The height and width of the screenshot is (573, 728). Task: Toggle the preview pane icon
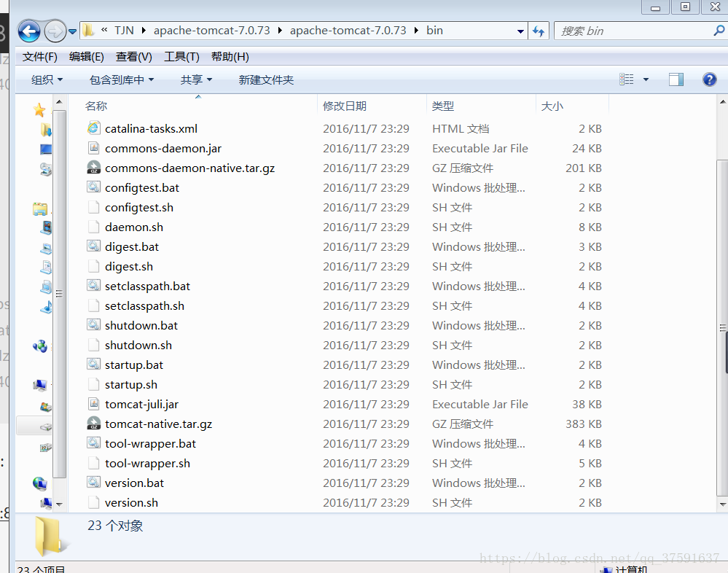click(676, 79)
